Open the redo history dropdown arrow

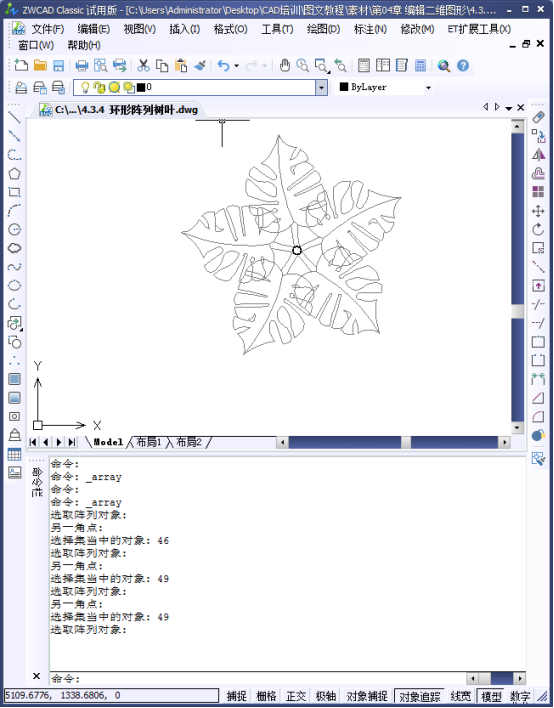pyautogui.click(x=265, y=66)
